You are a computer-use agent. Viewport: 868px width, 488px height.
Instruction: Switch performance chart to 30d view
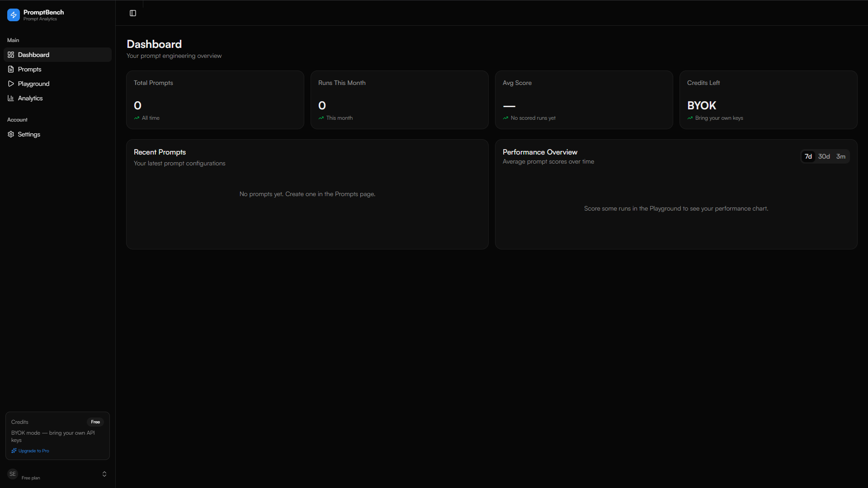[x=824, y=156]
